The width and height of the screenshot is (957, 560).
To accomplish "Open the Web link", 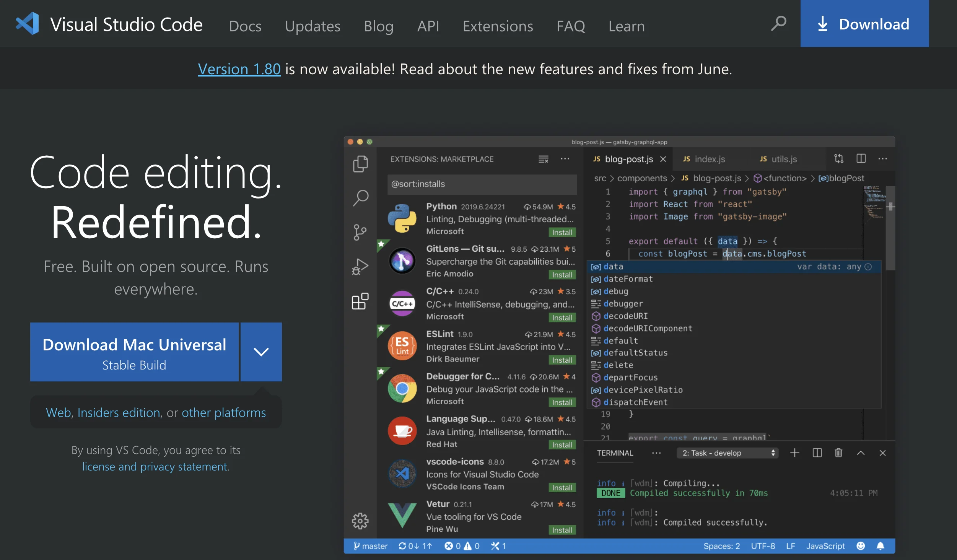I will 59,412.
